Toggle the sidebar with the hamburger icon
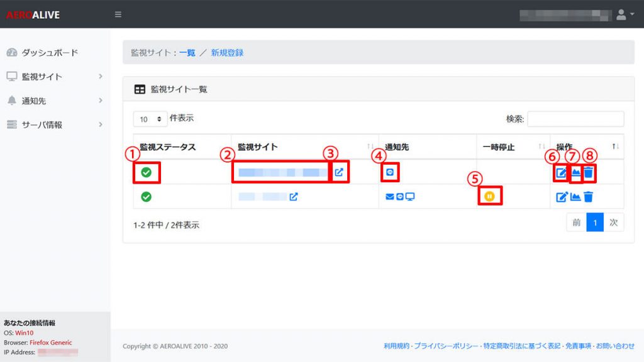This screenshot has height=362, width=644. click(118, 14)
